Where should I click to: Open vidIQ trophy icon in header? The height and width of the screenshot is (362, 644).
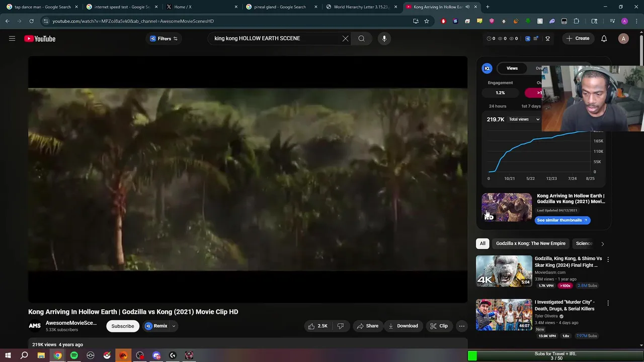[x=547, y=38]
